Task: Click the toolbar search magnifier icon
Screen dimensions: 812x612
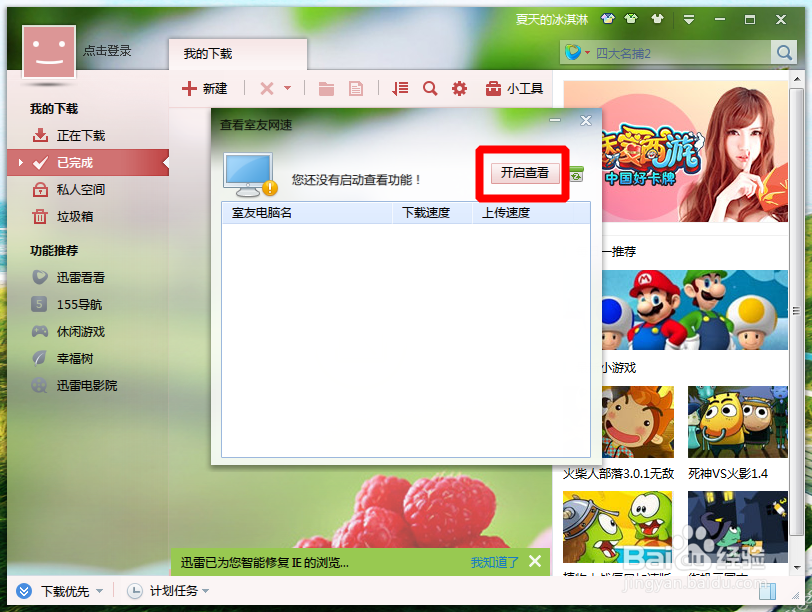Action: (430, 88)
